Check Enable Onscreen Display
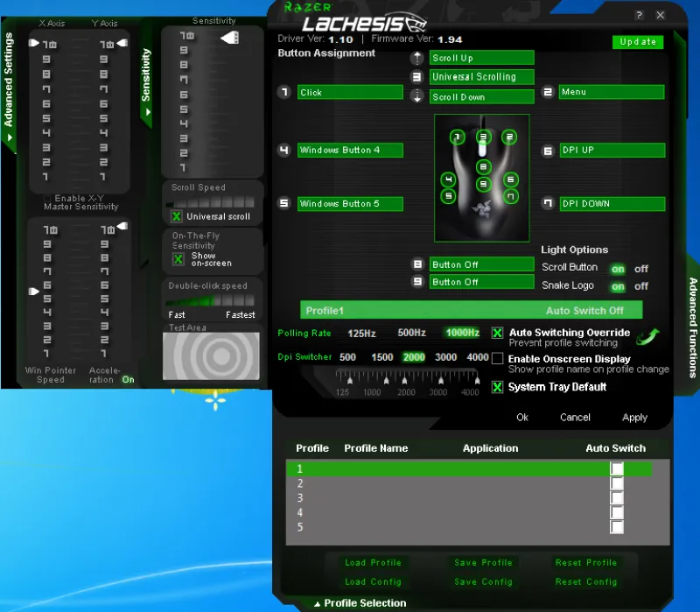 click(x=497, y=358)
